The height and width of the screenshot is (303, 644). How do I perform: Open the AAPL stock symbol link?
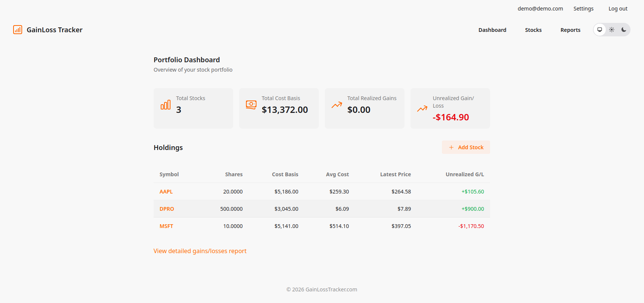pos(166,192)
